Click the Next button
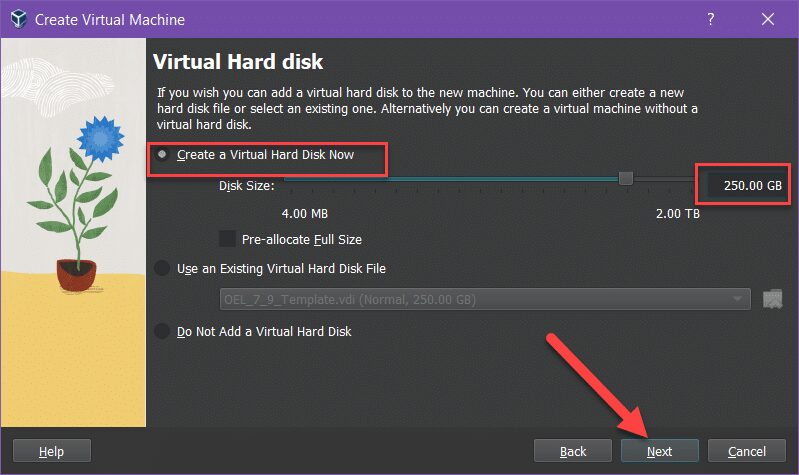Screen dimensions: 799x475 point(660,451)
